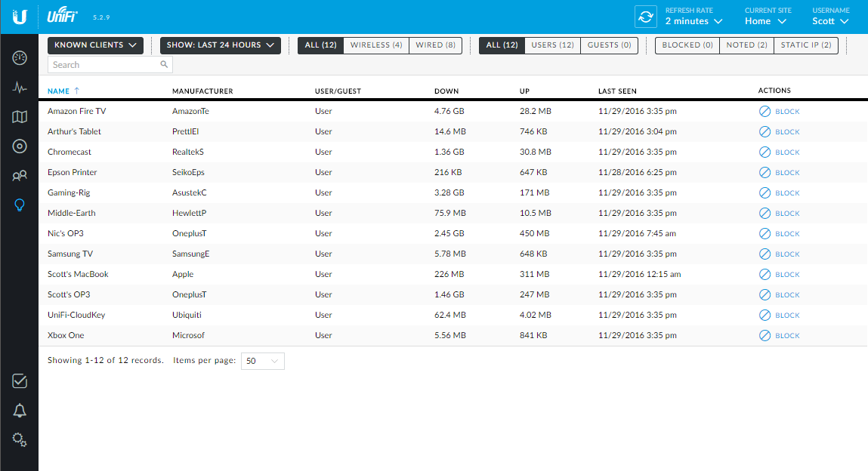Screen dimensions: 868x471
Task: Open the UniFi-CloudKey client name
Action: tap(76, 315)
